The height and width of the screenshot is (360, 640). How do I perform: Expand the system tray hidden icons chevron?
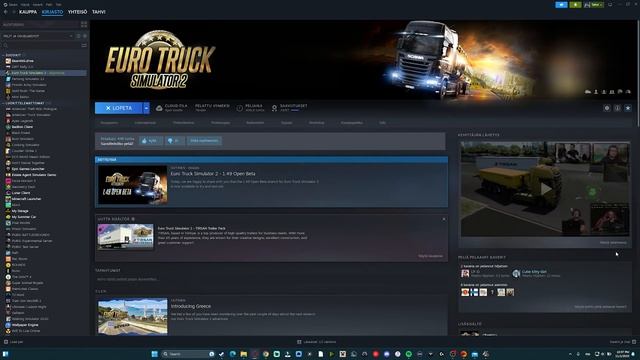[x=570, y=354]
